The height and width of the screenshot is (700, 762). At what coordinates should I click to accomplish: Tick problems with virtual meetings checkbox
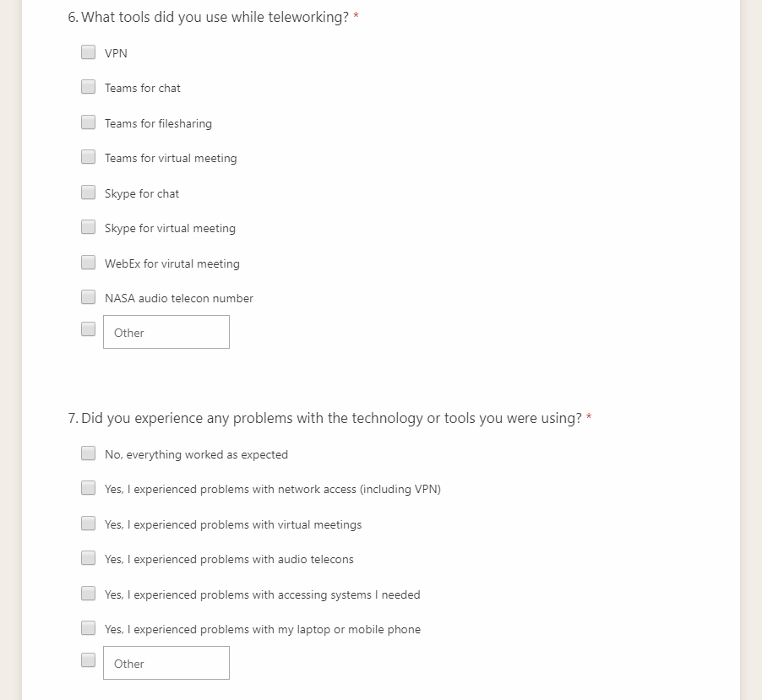(x=89, y=524)
